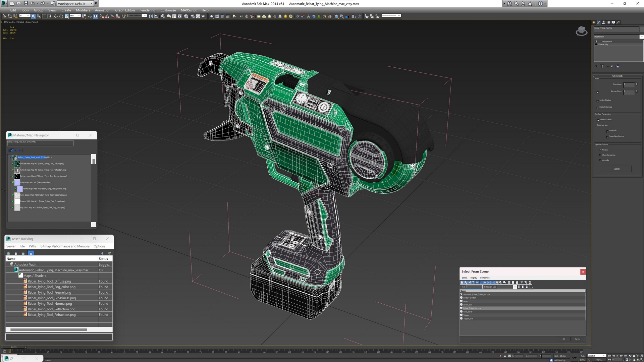Select the Manually update radio option
This screenshot has width=644, height=362.
[600, 160]
